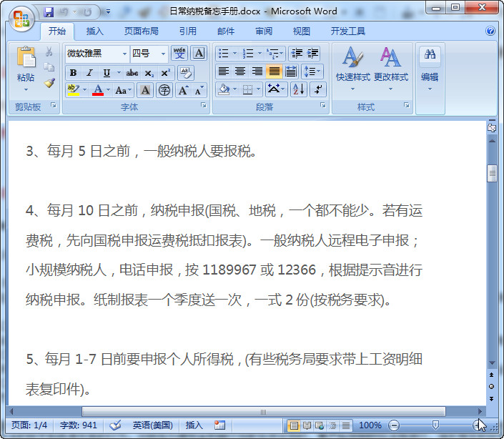The image size is (504, 439).
Task: Apply character border with boxed A icon
Action: click(x=199, y=53)
